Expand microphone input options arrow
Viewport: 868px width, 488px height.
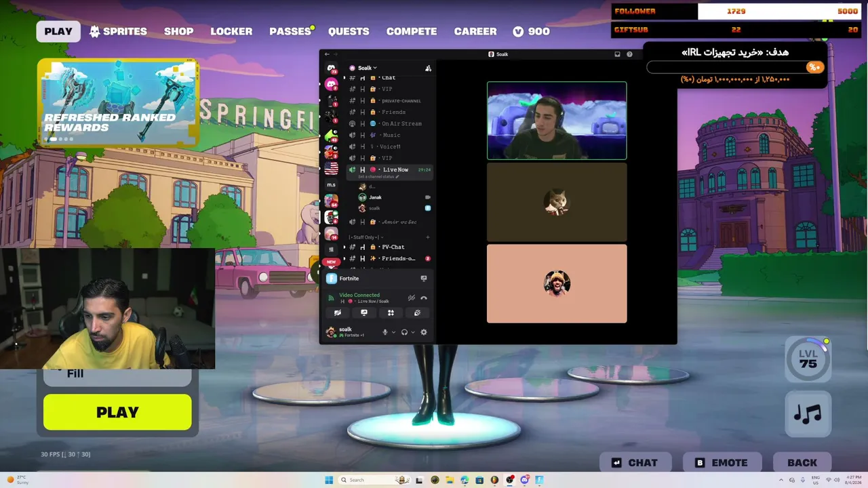(393, 332)
